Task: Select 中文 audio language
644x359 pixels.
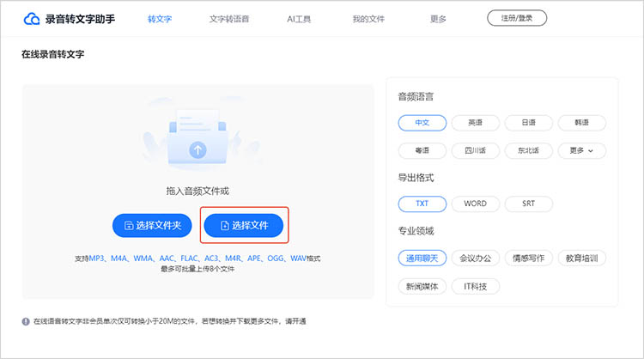Action: (422, 123)
